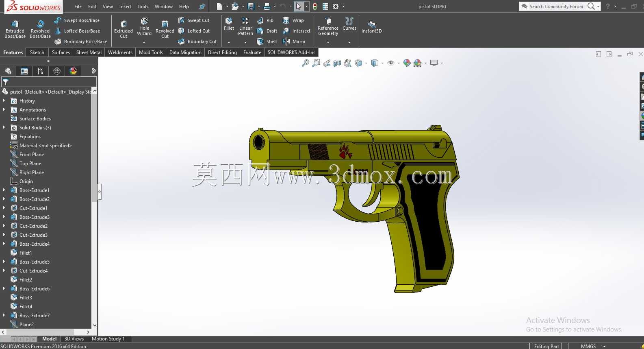Switch to the Evaluate tab
644x349 pixels.
pos(252,52)
